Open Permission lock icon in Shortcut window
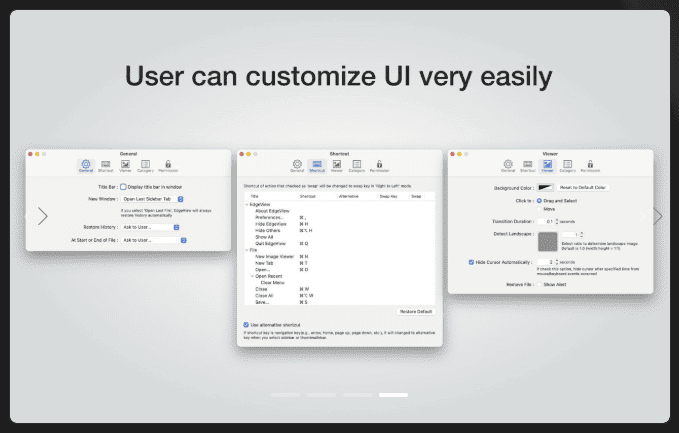The image size is (679, 433). click(379, 166)
